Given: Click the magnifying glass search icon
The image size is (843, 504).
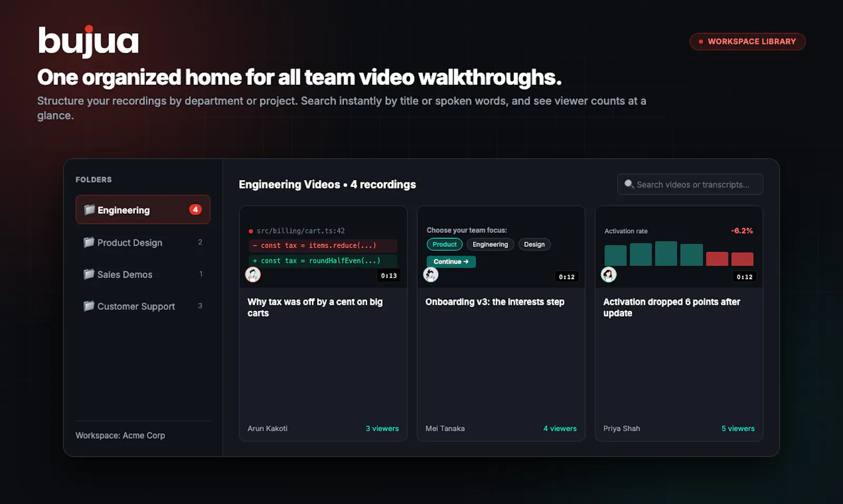Looking at the screenshot, I should click(x=629, y=184).
